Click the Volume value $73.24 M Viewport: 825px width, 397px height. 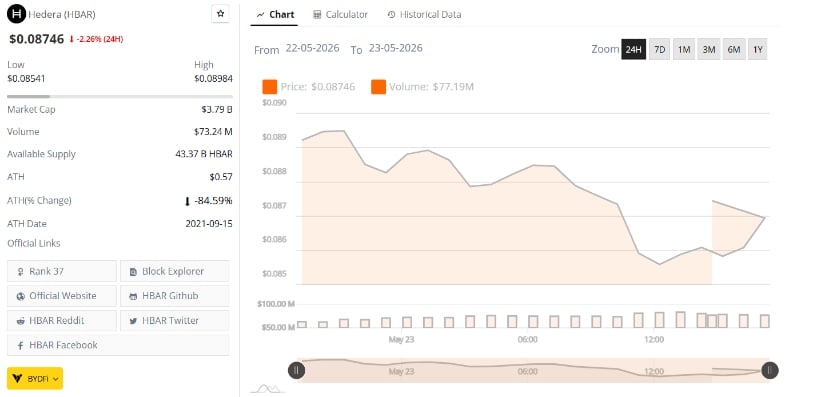point(213,132)
